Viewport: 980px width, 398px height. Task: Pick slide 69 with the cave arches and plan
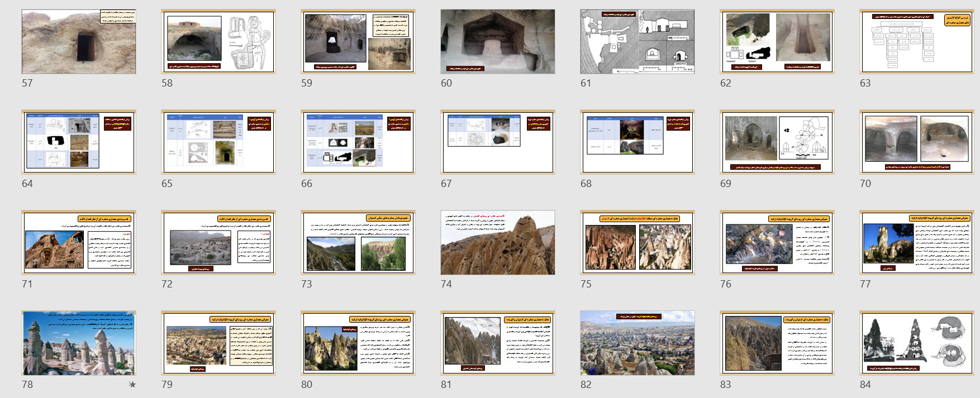click(x=777, y=142)
